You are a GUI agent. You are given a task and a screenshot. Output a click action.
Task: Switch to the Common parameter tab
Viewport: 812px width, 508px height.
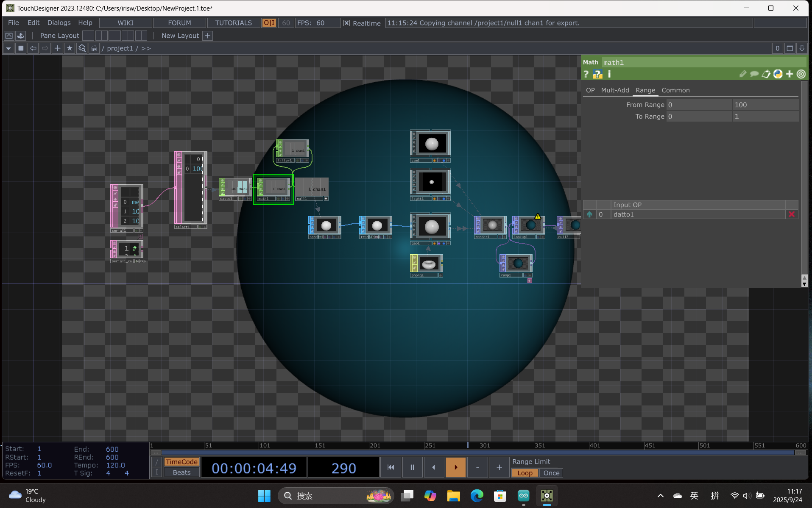tap(675, 90)
